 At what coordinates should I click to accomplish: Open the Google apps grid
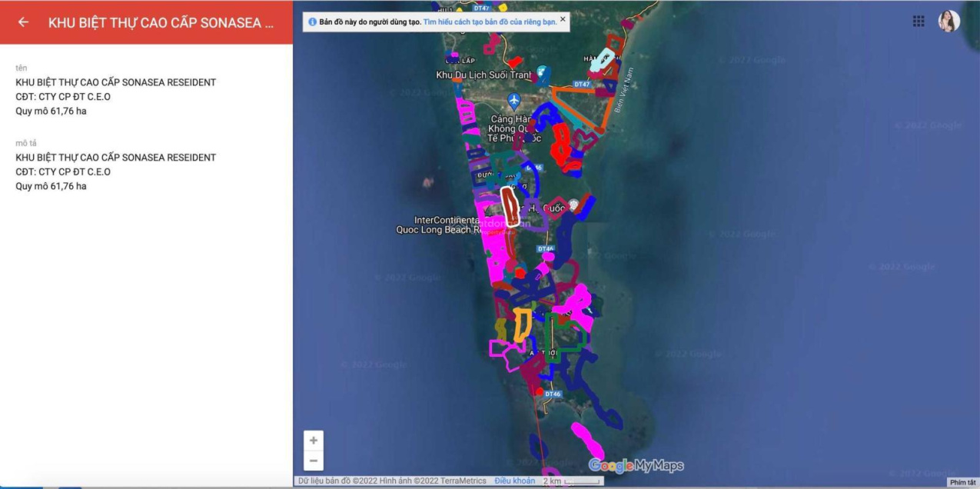click(919, 22)
